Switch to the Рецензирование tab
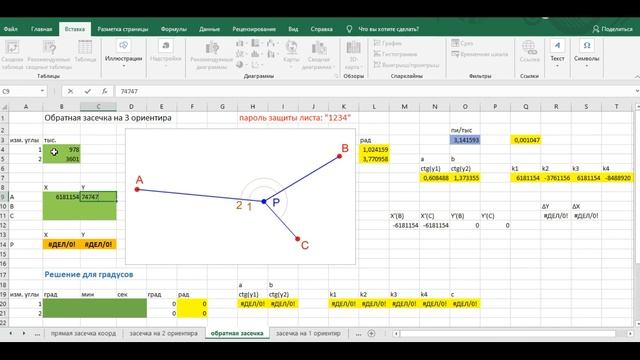 pos(254,29)
